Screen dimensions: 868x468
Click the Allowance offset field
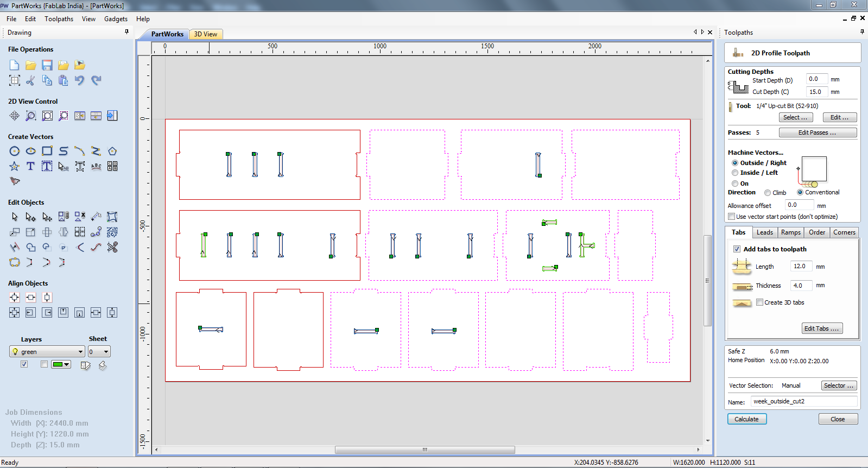click(x=799, y=205)
